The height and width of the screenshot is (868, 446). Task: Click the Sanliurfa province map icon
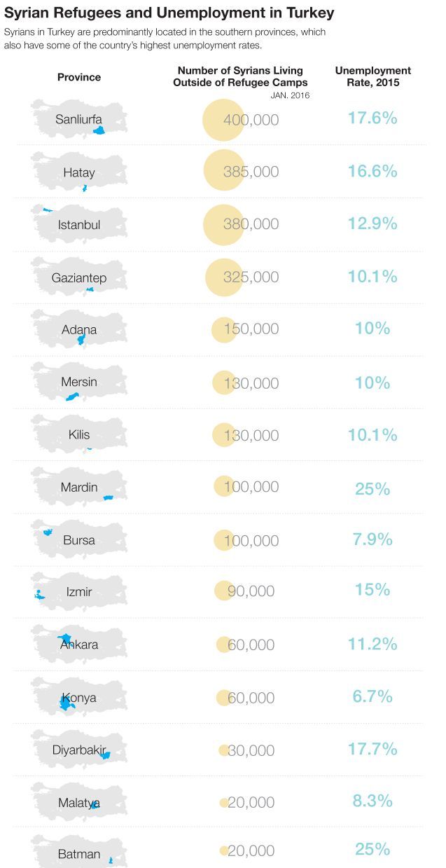coord(79,118)
